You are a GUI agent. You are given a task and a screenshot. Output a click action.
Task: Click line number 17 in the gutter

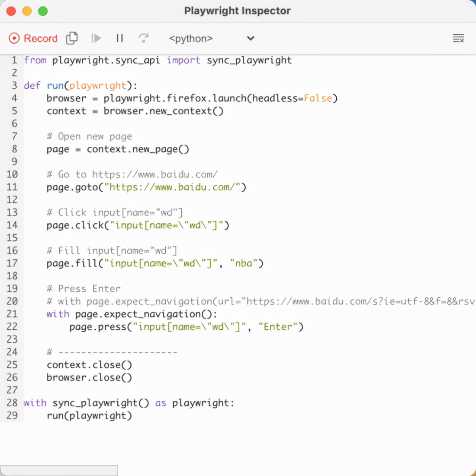(13, 263)
